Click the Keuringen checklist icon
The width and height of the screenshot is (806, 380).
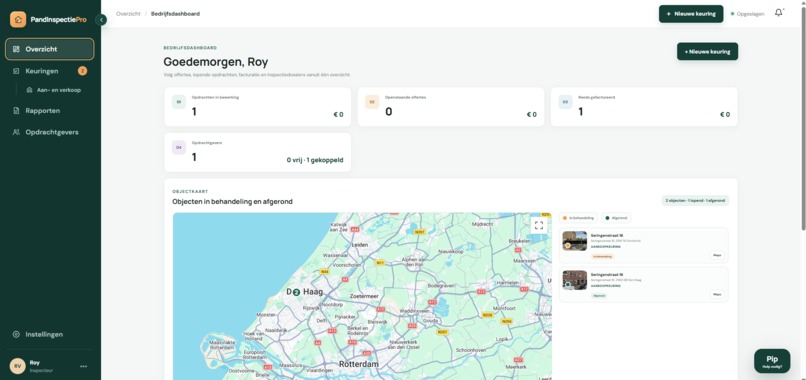(x=16, y=71)
